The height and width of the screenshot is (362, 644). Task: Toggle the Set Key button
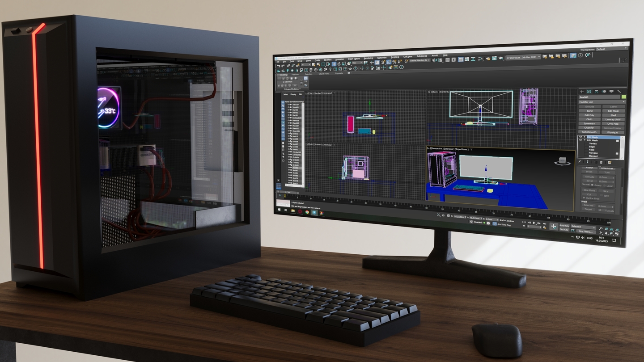564,230
